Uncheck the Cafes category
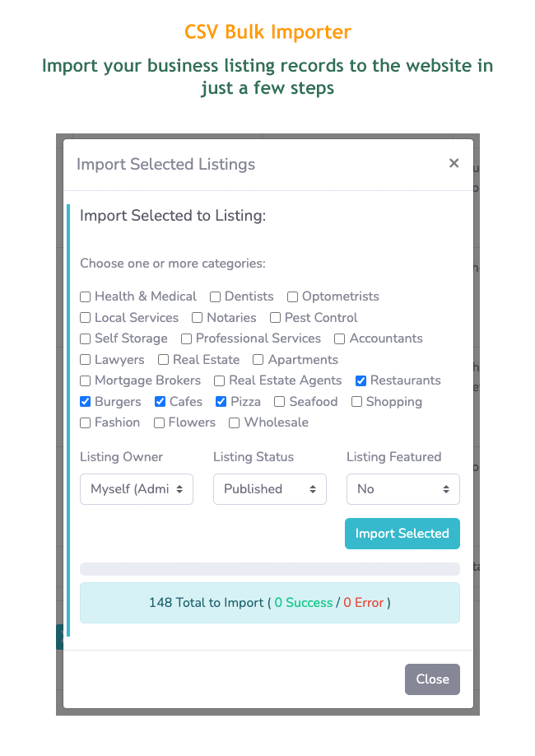 pyautogui.click(x=160, y=402)
